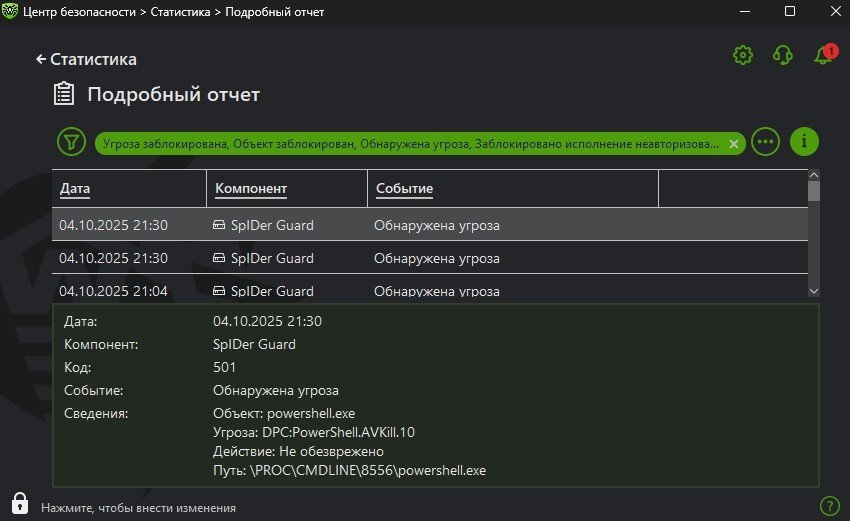Minimize the window

point(745,11)
